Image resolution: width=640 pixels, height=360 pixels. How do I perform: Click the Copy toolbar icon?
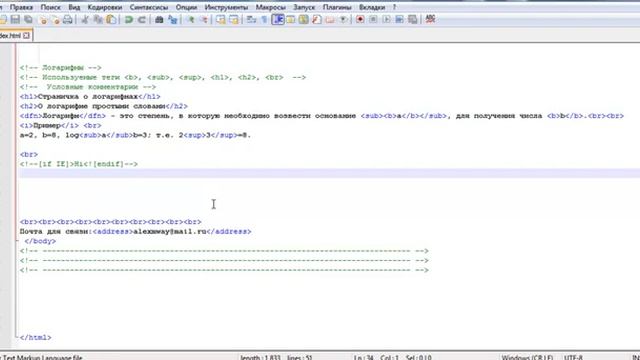(98, 19)
